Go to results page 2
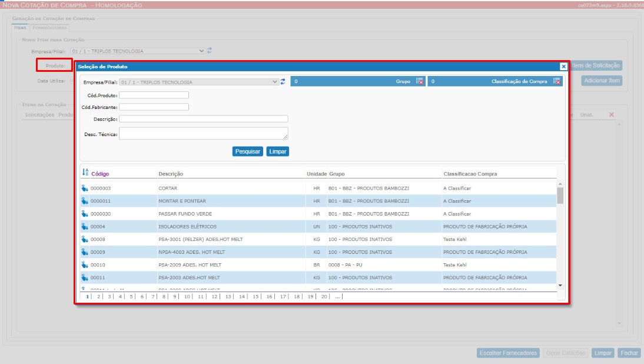The width and height of the screenshot is (644, 364). pyautogui.click(x=98, y=296)
